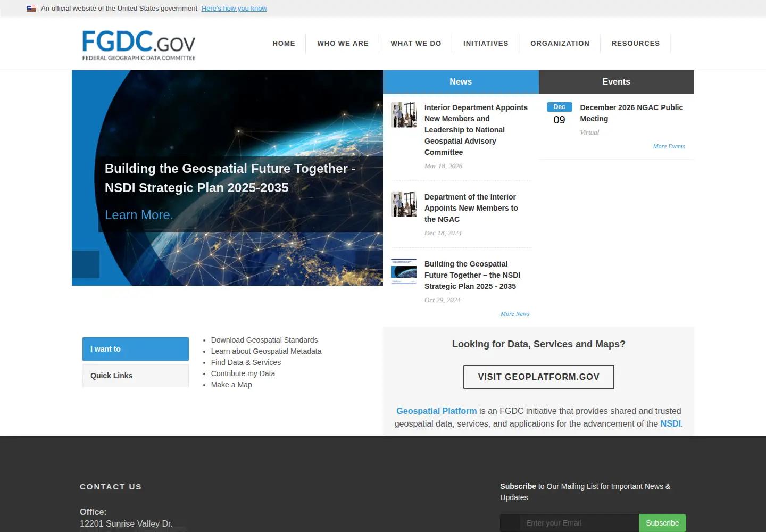Open December 2026 NGAC Public Meeting event
The width and height of the screenshot is (766, 532).
coord(631,113)
